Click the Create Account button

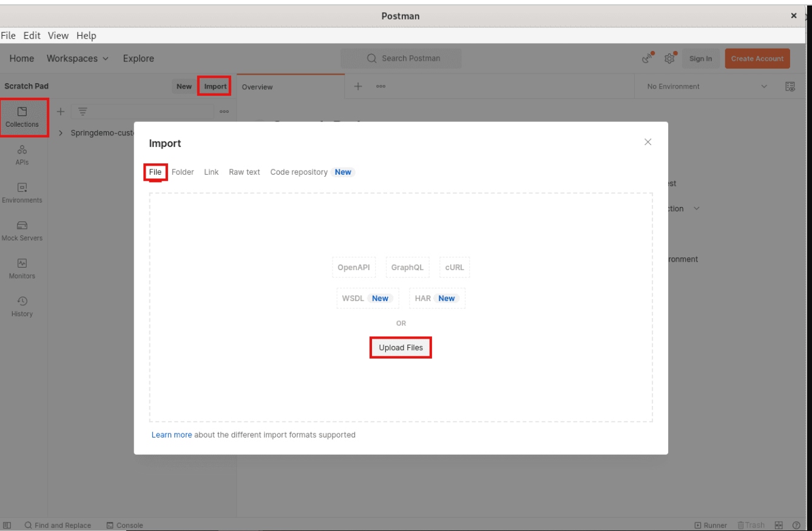(x=757, y=59)
